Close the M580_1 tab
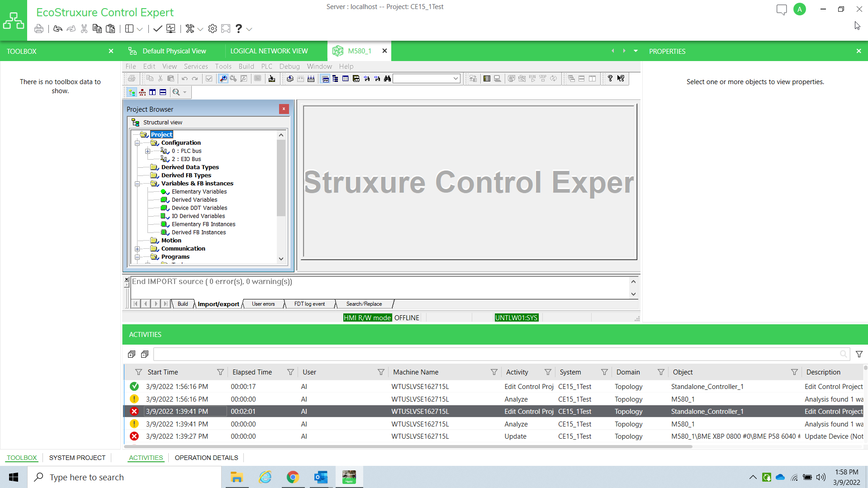 click(x=384, y=51)
